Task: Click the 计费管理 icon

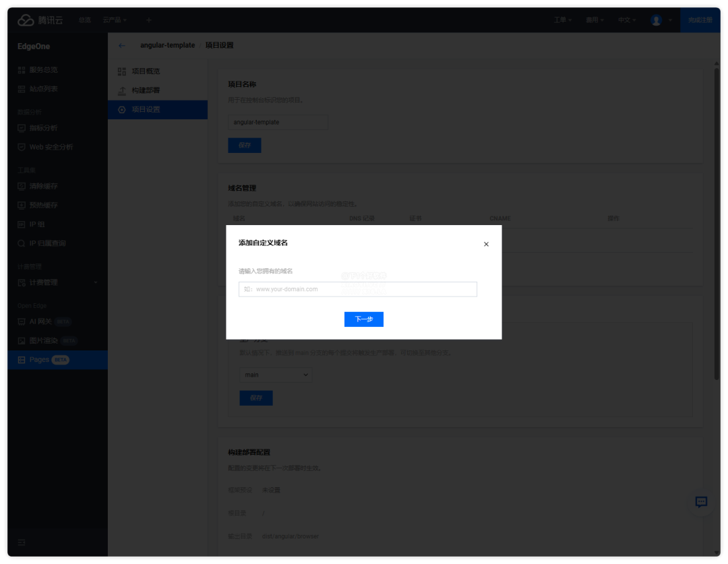Action: (x=22, y=282)
